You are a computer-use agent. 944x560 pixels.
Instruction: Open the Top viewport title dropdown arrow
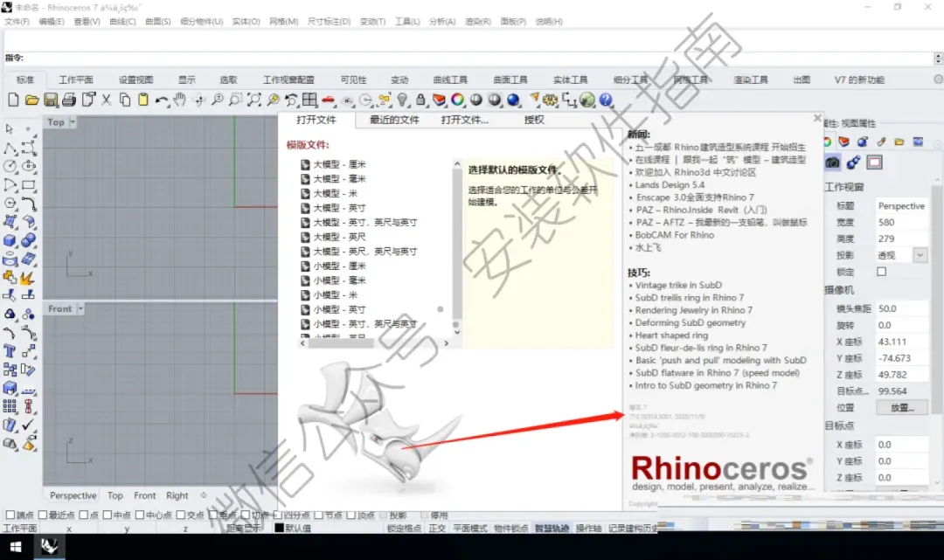[73, 122]
